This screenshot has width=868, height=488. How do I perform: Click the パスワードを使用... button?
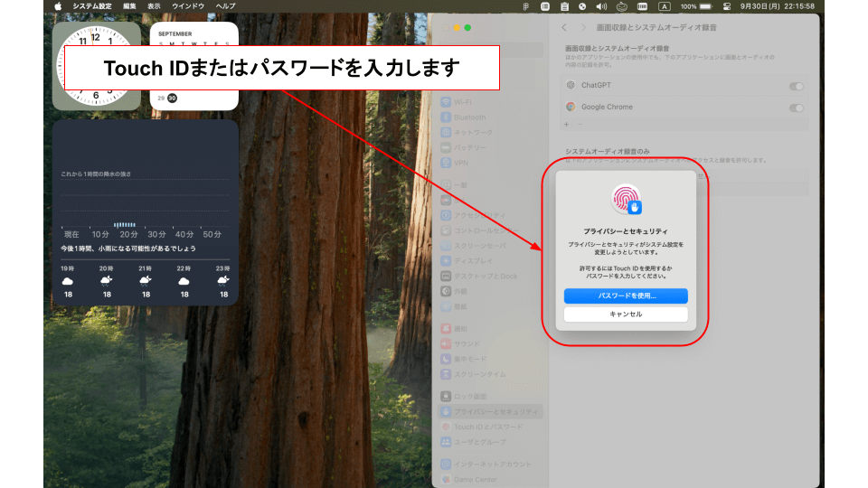pos(626,296)
